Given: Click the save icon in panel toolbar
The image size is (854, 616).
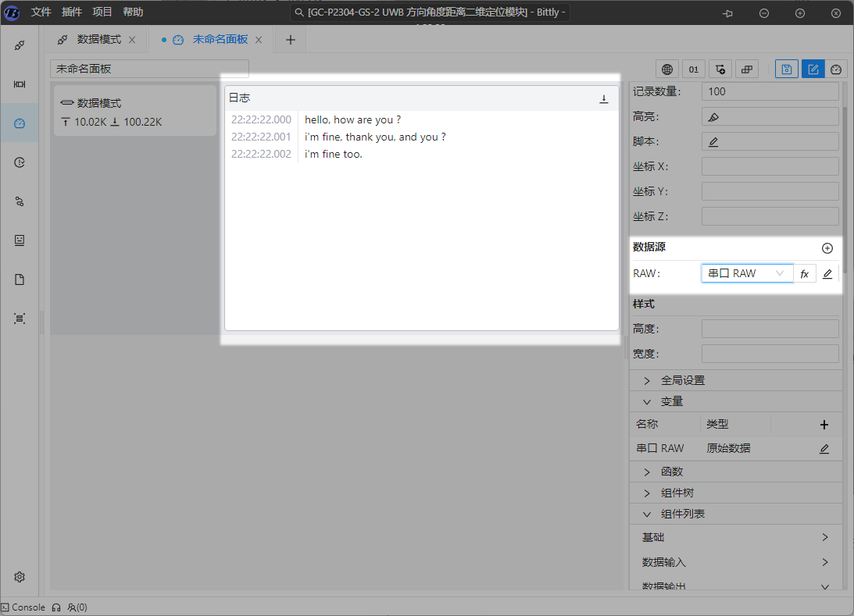Looking at the screenshot, I should tap(787, 69).
